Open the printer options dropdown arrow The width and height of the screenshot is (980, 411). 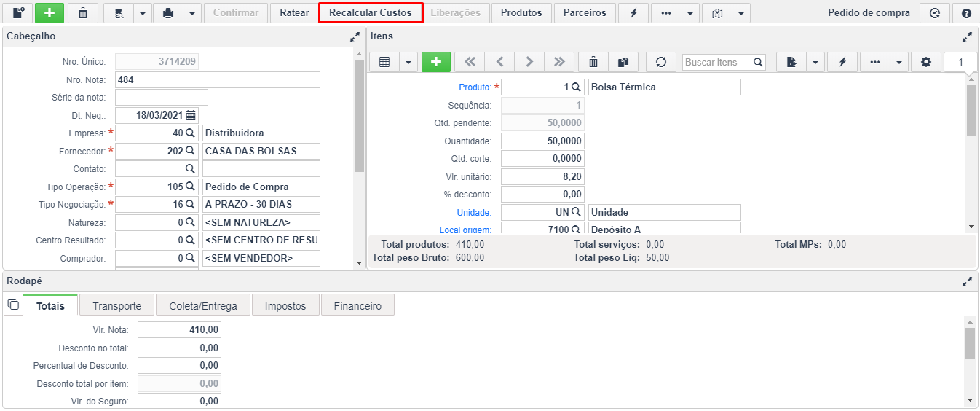coord(192,13)
